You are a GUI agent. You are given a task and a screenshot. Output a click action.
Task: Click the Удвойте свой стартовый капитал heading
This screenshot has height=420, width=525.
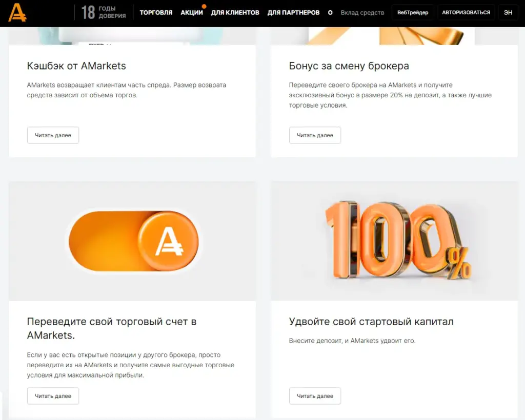(371, 321)
